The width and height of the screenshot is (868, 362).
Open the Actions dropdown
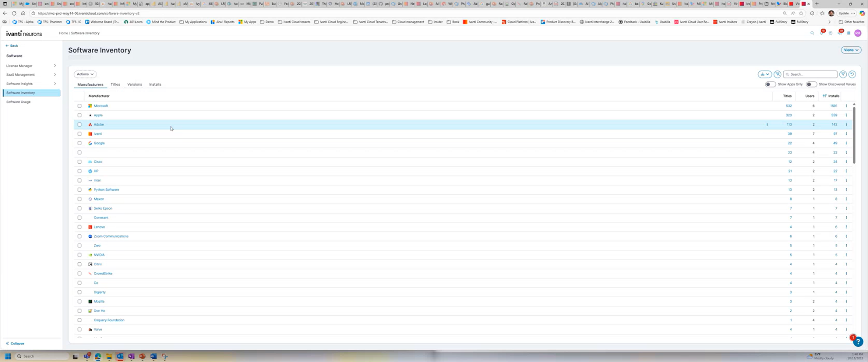[85, 74]
